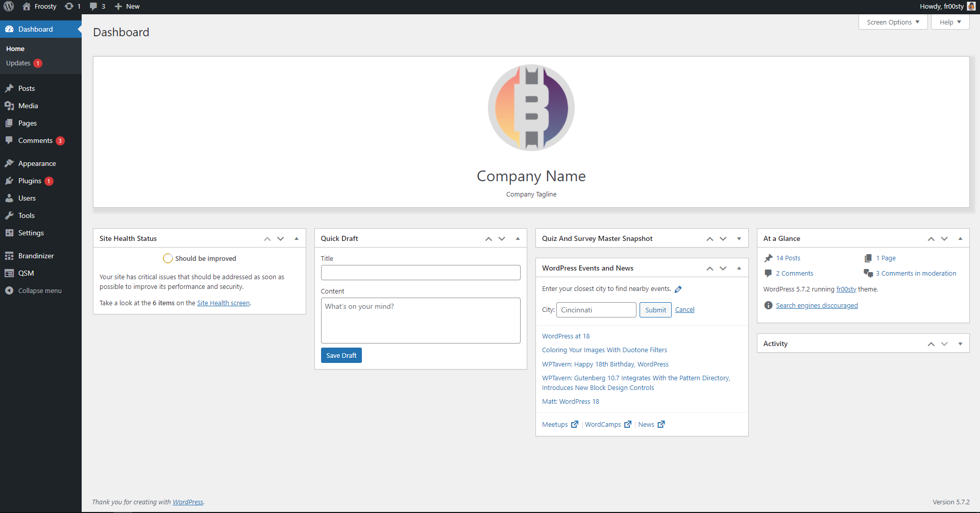Viewport: 980px width, 513px height.
Task: Move WordPress Events and News panel up
Action: (710, 268)
